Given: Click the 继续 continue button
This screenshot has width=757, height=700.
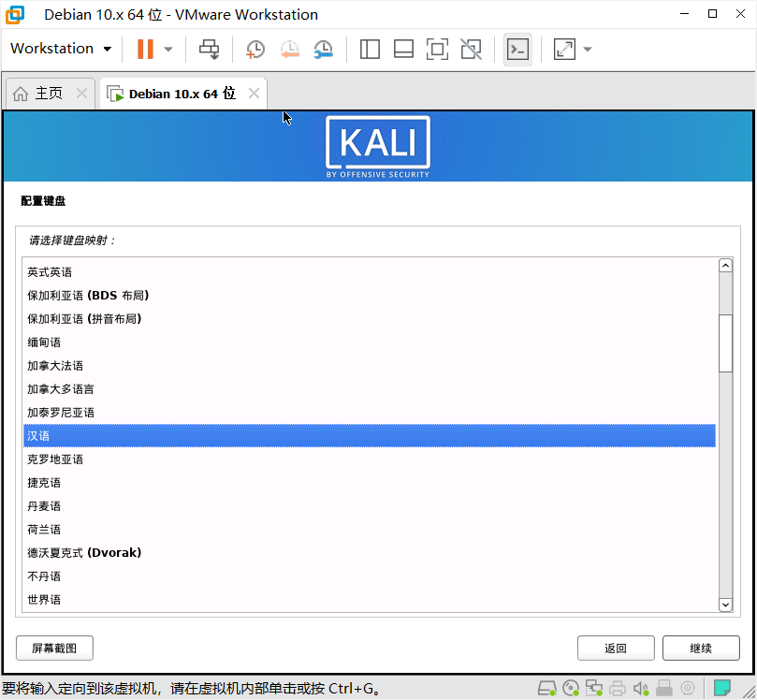Looking at the screenshot, I should point(701,648).
